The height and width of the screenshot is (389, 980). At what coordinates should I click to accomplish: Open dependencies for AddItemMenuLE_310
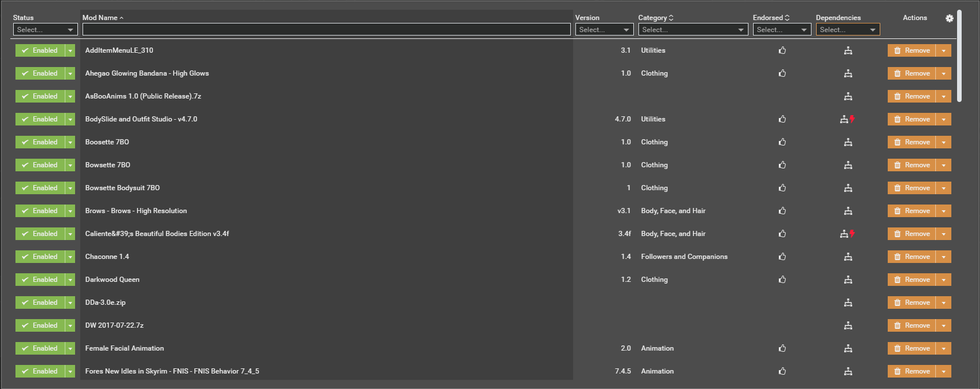pos(848,50)
